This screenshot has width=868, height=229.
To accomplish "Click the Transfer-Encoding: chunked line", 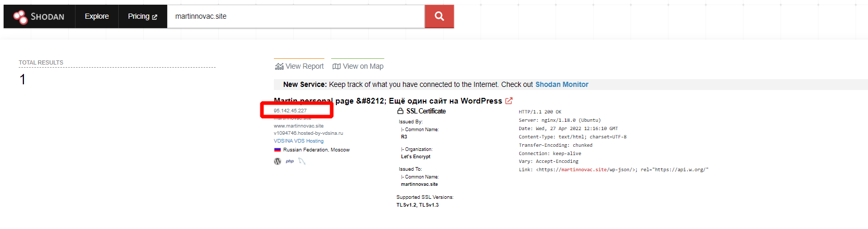I will tap(556, 145).
